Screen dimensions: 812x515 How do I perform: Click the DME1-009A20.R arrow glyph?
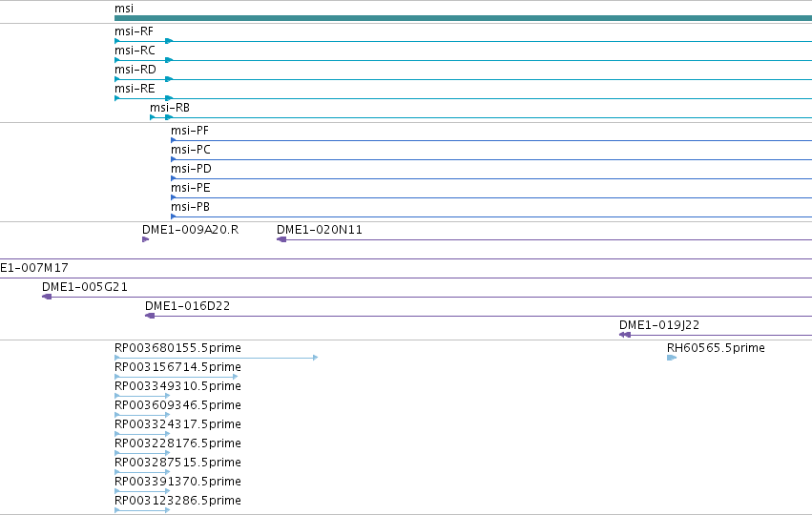click(x=146, y=239)
